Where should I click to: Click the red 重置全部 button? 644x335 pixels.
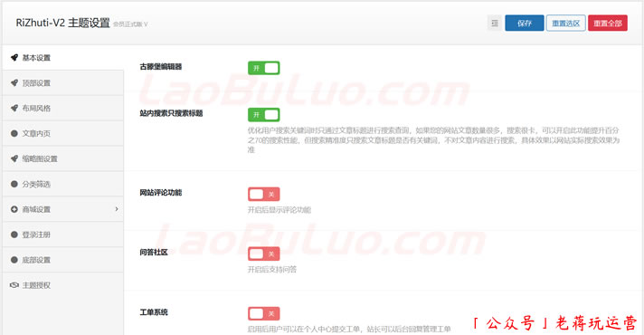[x=608, y=23]
